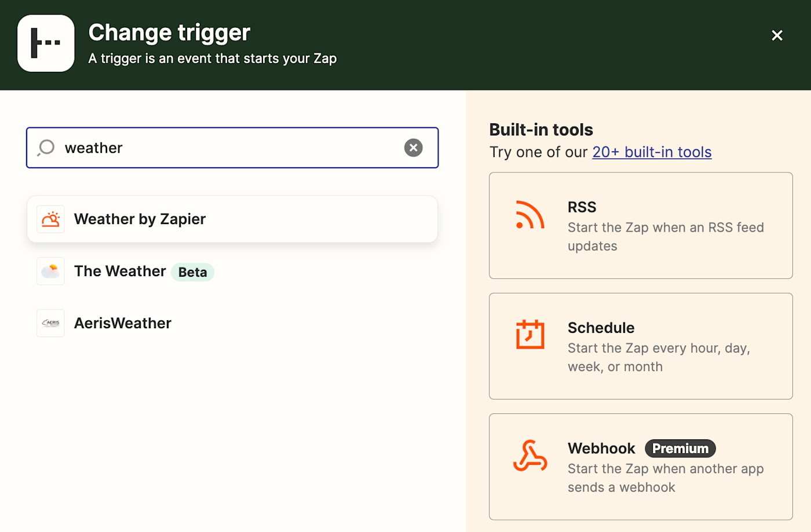811x532 pixels.
Task: Click the Beta badge next to The Weather
Action: (192, 272)
